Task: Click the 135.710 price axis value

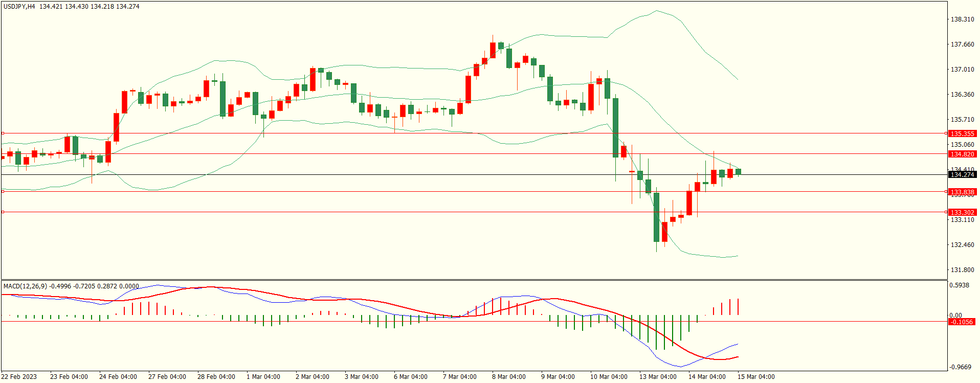Action: [x=962, y=120]
